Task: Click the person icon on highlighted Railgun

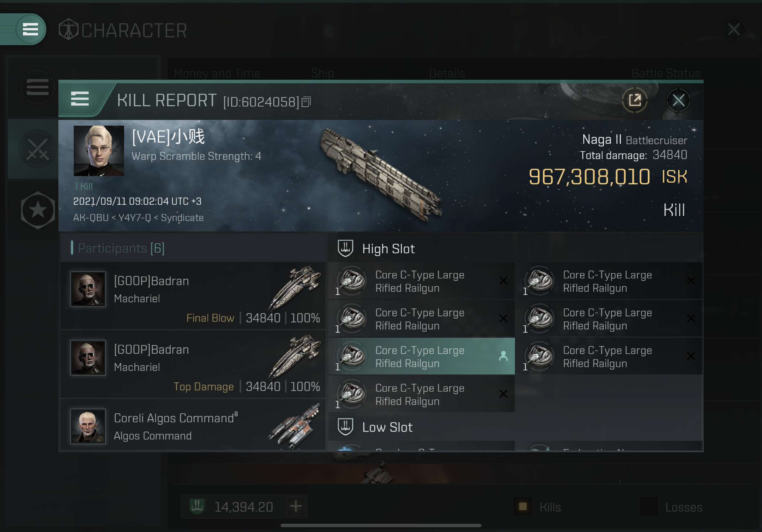Action: pyautogui.click(x=503, y=356)
